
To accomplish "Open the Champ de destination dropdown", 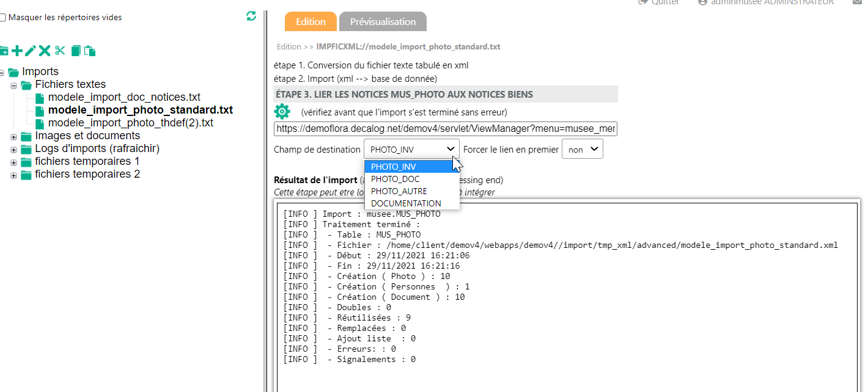I will point(411,149).
